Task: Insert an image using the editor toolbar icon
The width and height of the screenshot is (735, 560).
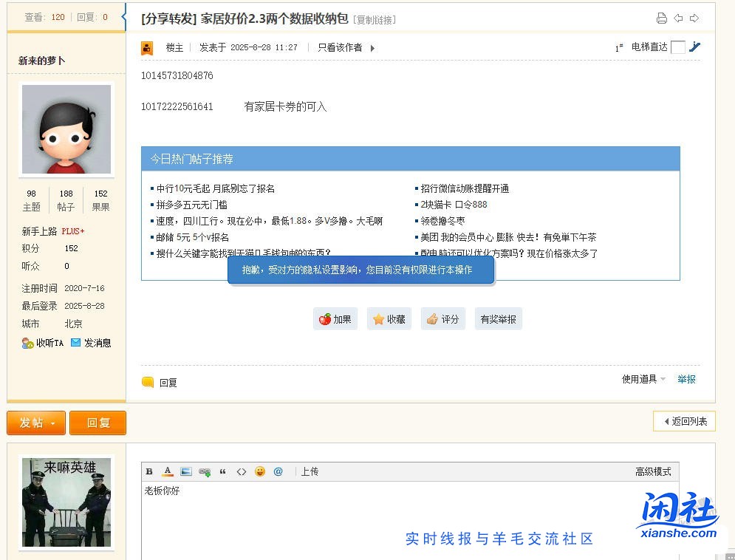Action: click(186, 471)
